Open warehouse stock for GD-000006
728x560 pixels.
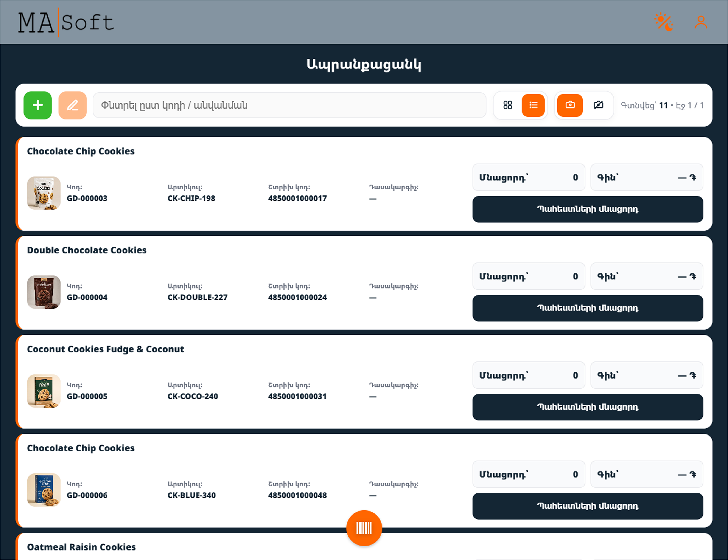(x=588, y=506)
